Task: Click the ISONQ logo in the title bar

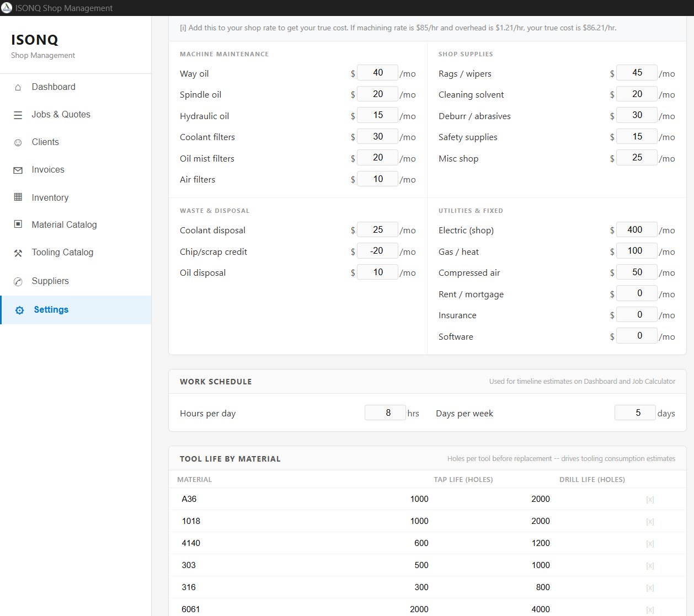Action: click(x=7, y=8)
